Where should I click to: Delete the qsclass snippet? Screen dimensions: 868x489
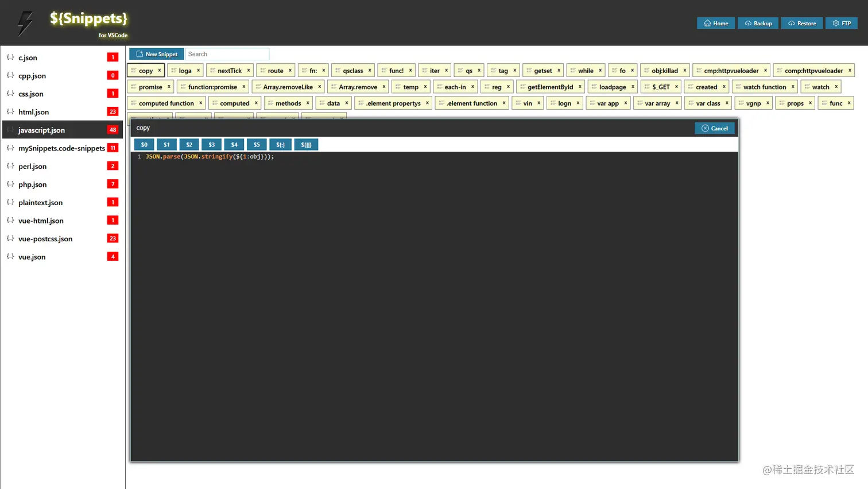(370, 70)
